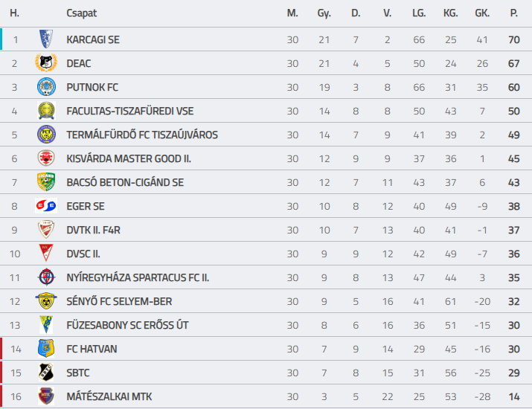Click the DEAC club crest
Screen dimensions: 532x409
(x=46, y=62)
